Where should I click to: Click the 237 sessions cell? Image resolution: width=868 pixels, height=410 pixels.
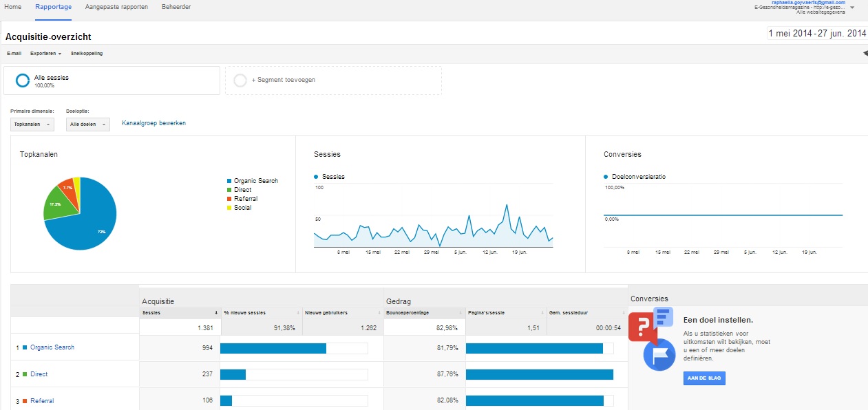tap(207, 375)
